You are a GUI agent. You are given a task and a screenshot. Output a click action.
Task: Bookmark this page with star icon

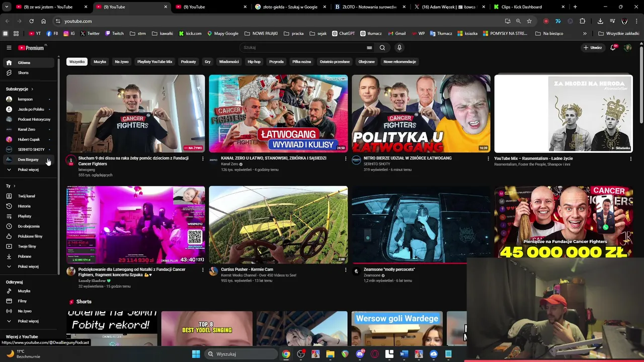(x=529, y=21)
